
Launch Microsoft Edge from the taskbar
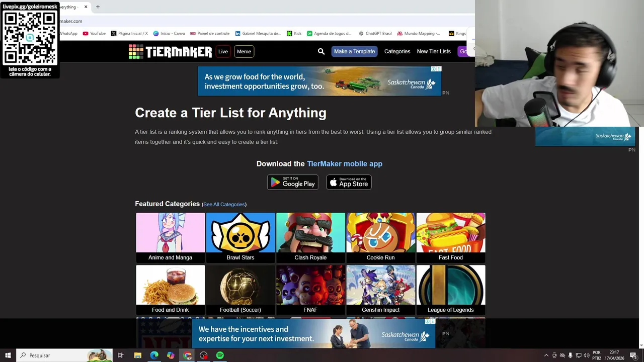154,355
